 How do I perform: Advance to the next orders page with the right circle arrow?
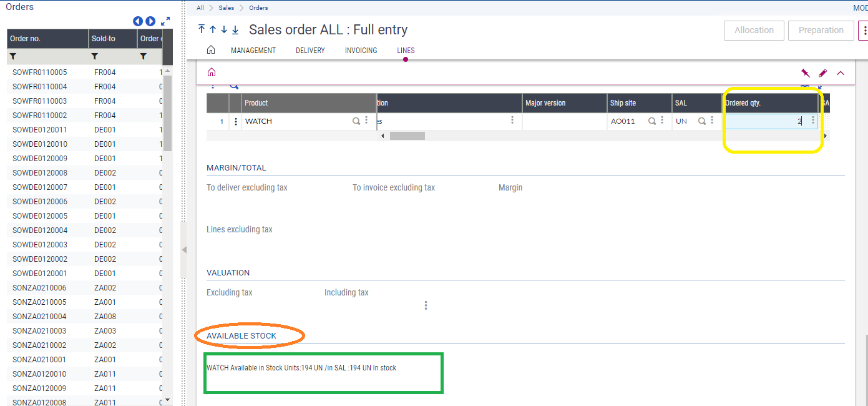pyautogui.click(x=150, y=21)
